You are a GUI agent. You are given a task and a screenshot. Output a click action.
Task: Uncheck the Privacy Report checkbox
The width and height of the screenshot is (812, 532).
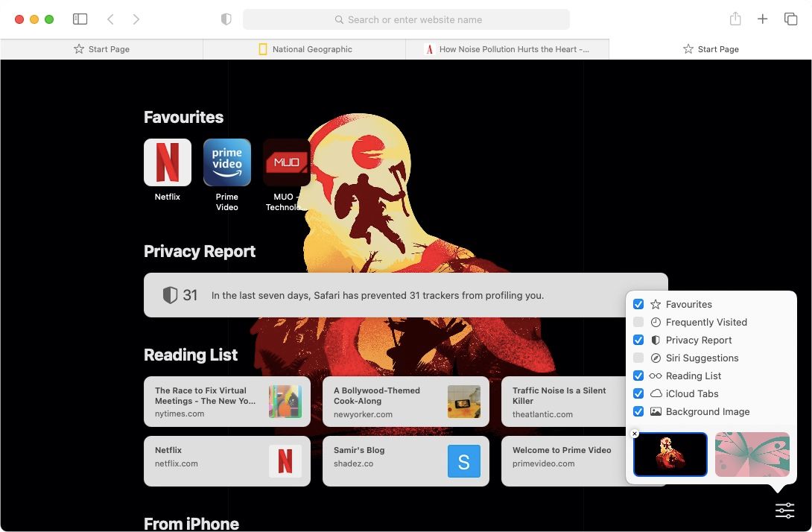coord(638,340)
